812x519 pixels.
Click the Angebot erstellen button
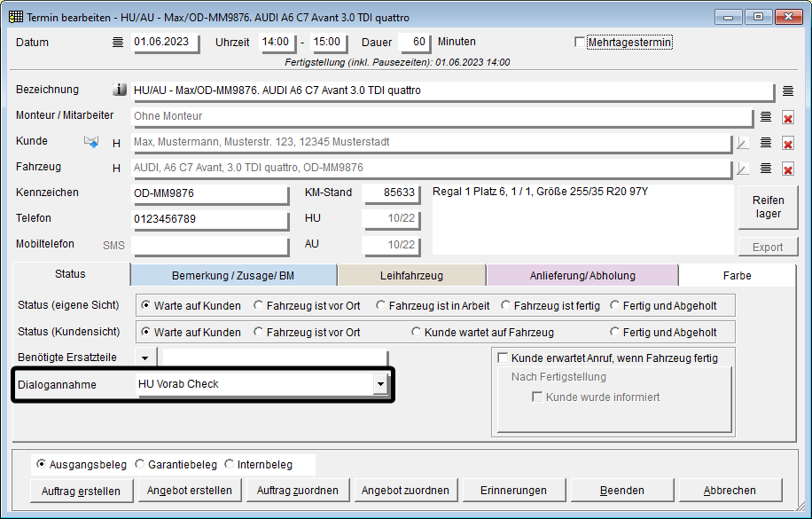(x=190, y=490)
